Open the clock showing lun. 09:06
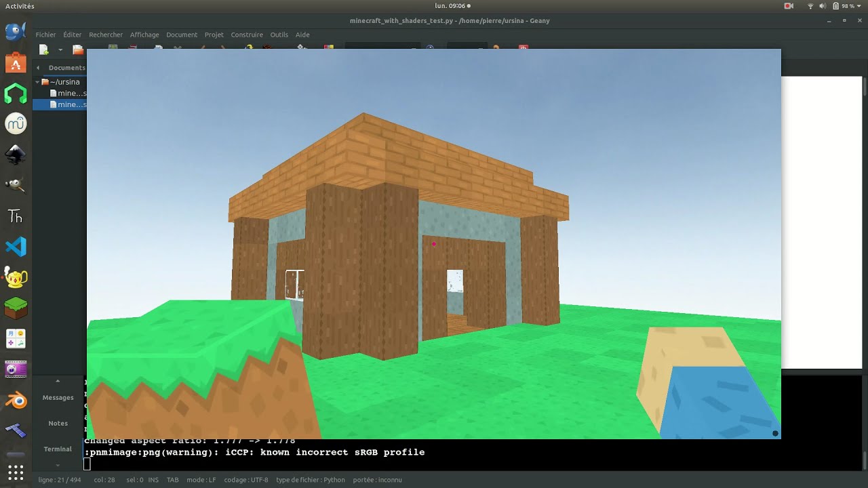 [452, 6]
